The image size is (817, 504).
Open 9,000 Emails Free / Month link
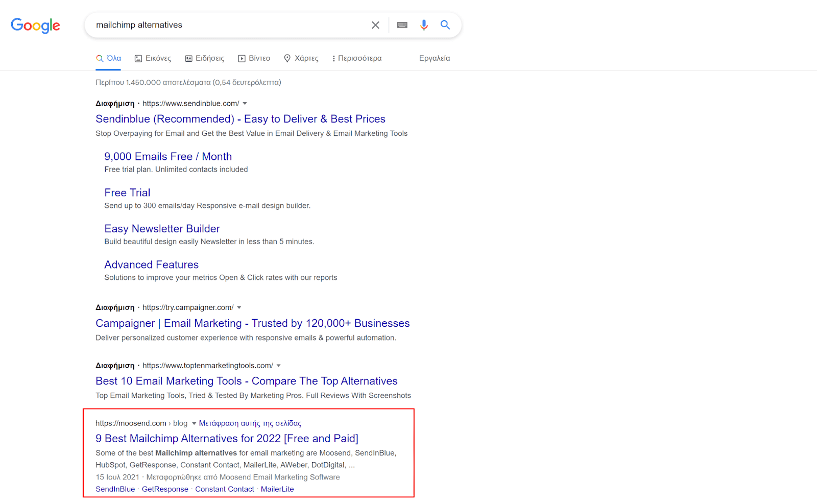(x=168, y=157)
